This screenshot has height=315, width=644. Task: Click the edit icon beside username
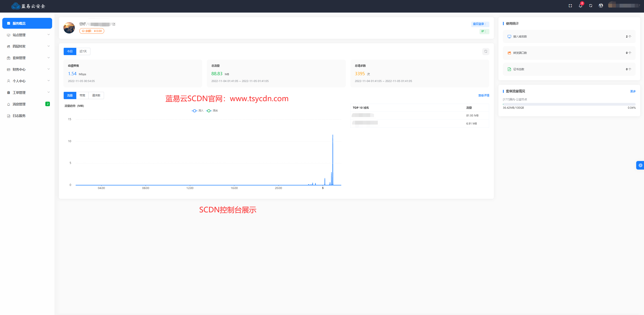pyautogui.click(x=114, y=24)
